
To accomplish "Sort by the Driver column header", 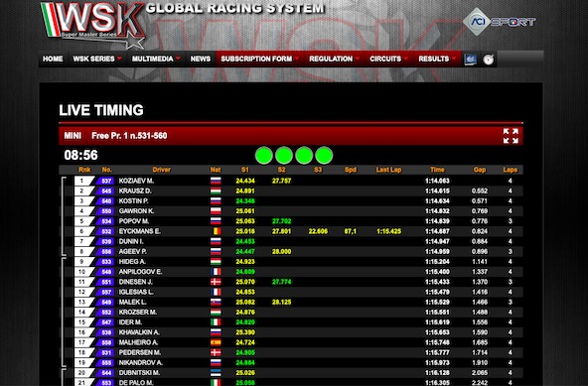I will point(162,170).
